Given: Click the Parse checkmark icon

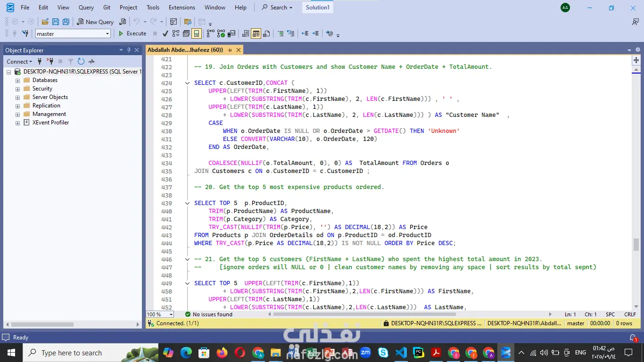Looking at the screenshot, I should (x=165, y=33).
